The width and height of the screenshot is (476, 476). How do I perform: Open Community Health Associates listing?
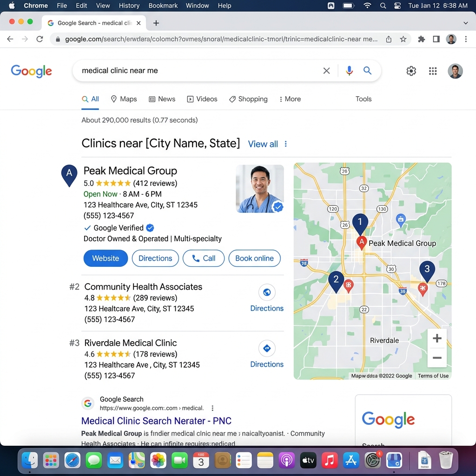click(x=143, y=287)
